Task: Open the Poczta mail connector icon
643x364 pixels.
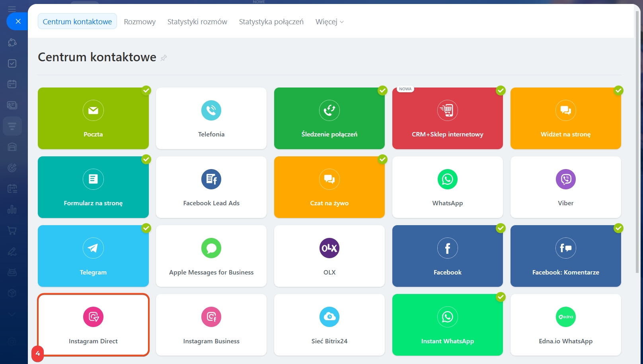Action: pos(93,110)
